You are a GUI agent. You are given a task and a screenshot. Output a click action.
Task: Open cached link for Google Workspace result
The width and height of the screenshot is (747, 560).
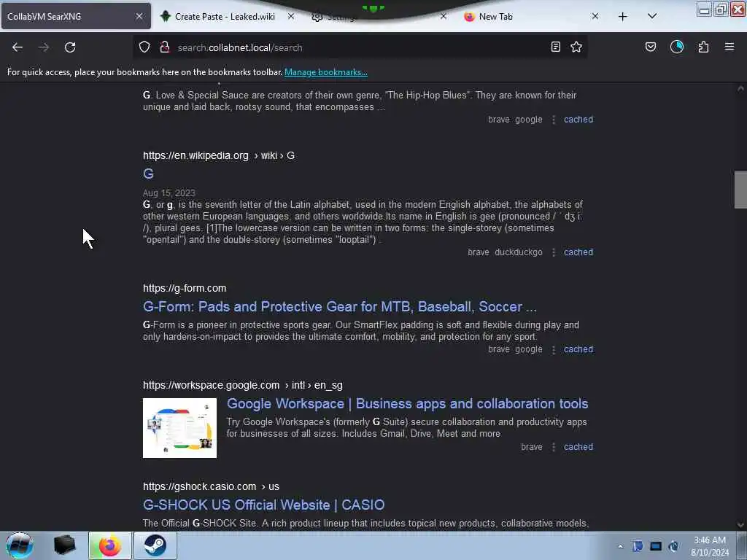(x=578, y=447)
